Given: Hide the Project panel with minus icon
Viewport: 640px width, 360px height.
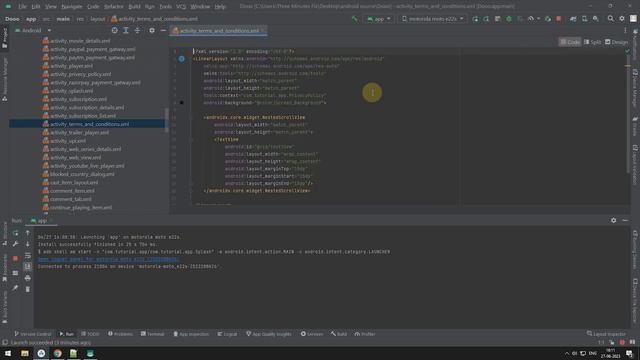Looking at the screenshot, I should (x=163, y=31).
